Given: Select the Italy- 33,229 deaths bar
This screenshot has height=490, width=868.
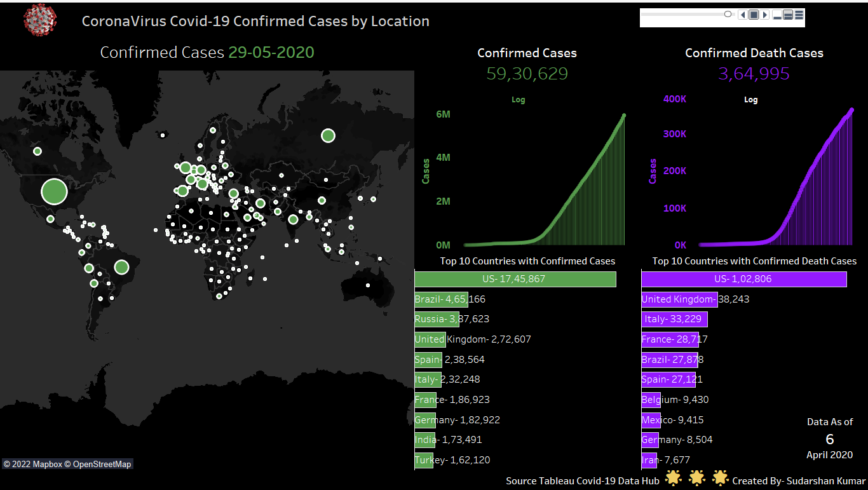Looking at the screenshot, I should (x=675, y=319).
